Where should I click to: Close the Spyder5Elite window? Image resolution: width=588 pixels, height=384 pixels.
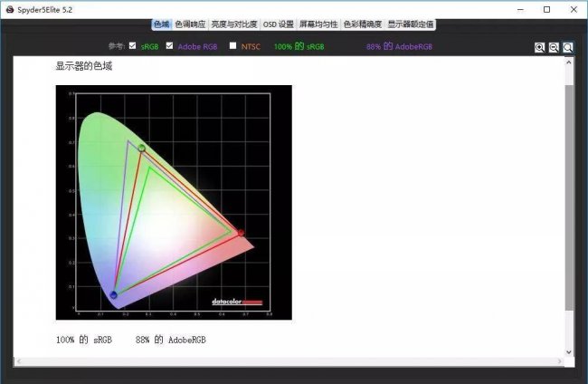point(574,9)
